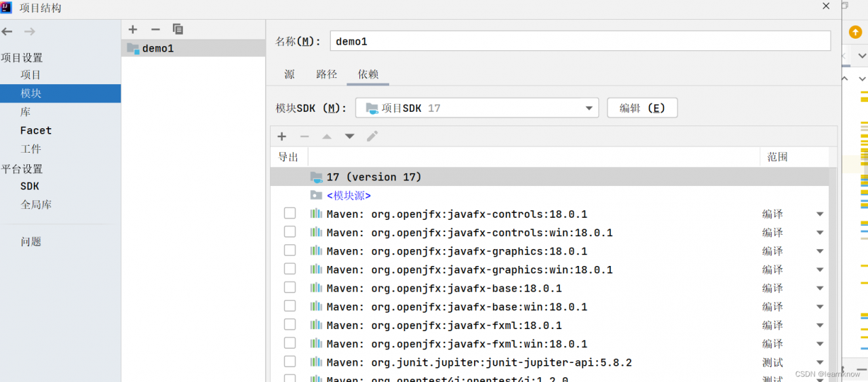Click the <模块源> link
868x382 pixels.
(349, 195)
